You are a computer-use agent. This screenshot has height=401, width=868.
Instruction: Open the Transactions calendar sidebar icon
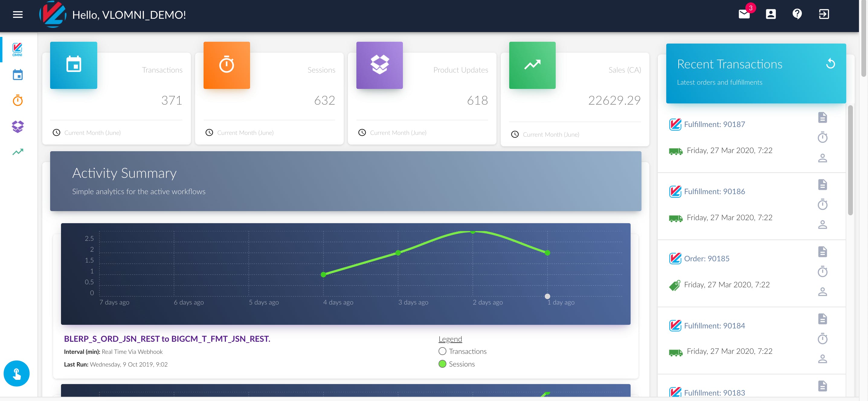[x=18, y=75]
